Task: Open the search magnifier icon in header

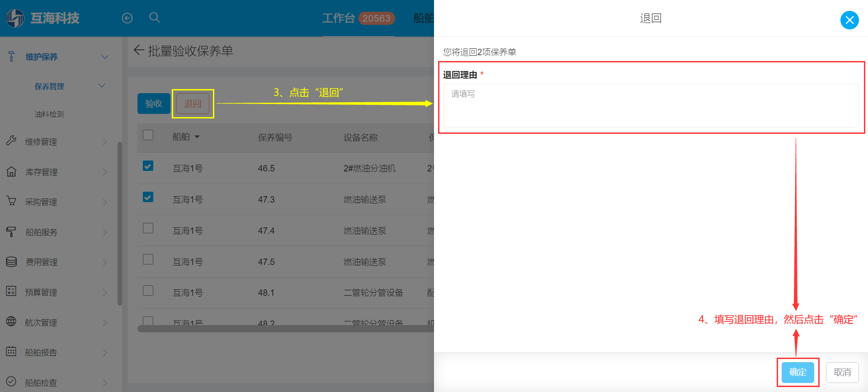Action: click(x=155, y=18)
